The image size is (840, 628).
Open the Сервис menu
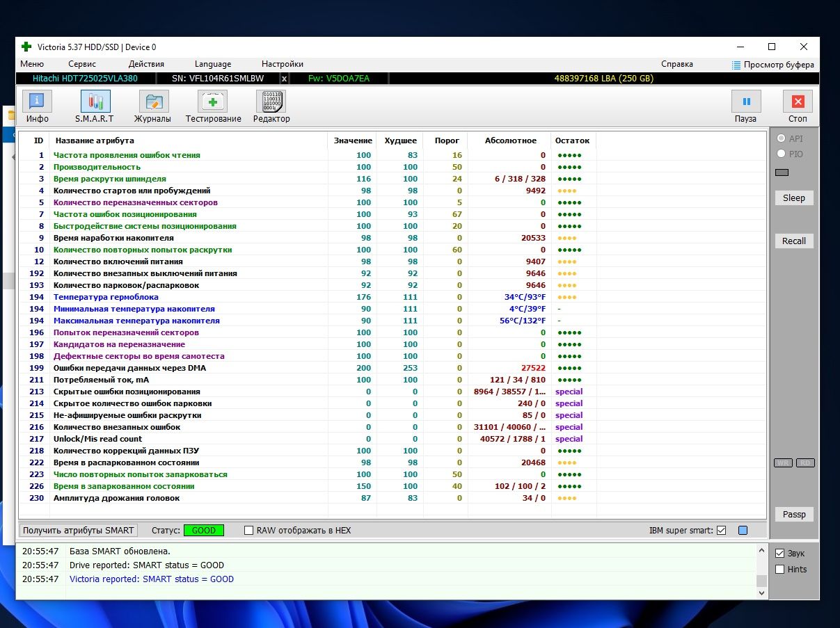point(83,64)
